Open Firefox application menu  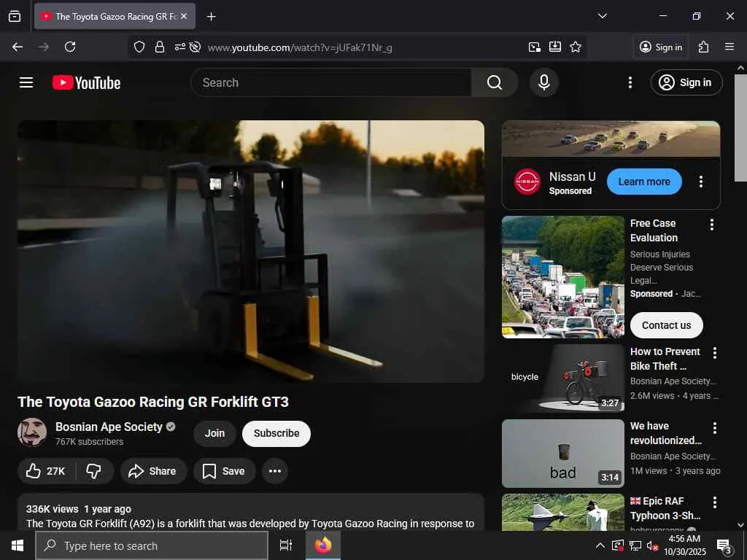coord(729,47)
